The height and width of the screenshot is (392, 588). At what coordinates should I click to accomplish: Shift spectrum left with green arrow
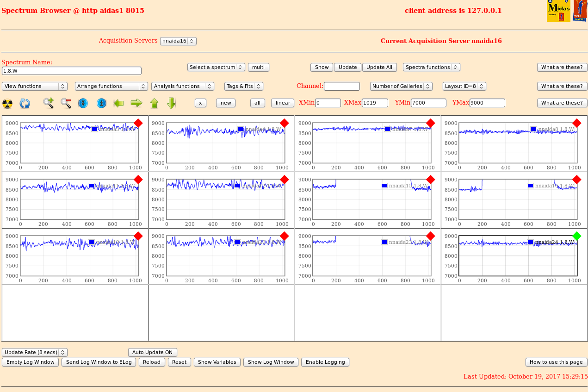click(118, 103)
